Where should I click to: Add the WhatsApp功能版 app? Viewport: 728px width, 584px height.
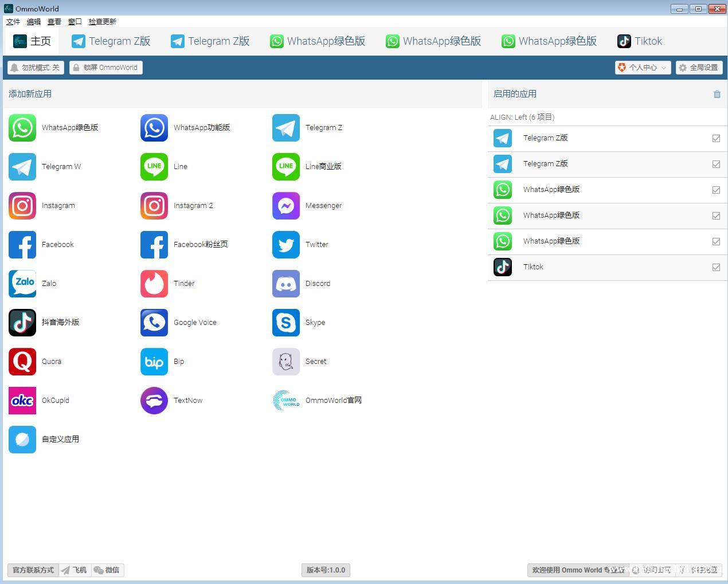pyautogui.click(x=154, y=128)
